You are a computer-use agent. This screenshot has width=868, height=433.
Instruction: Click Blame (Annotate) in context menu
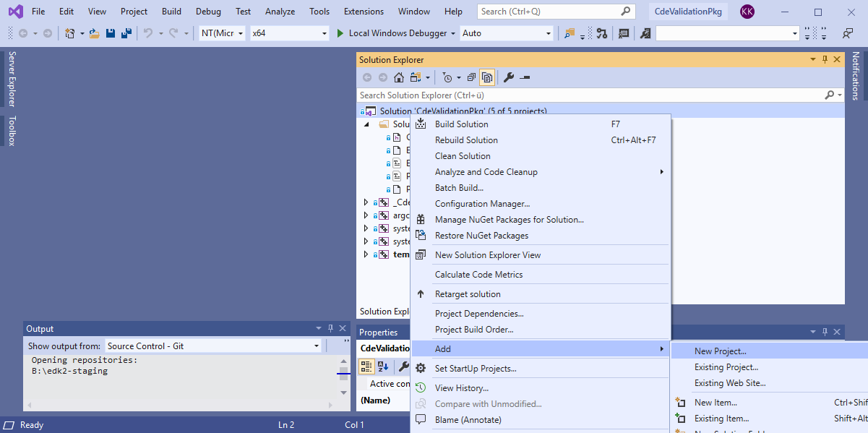(x=541, y=419)
